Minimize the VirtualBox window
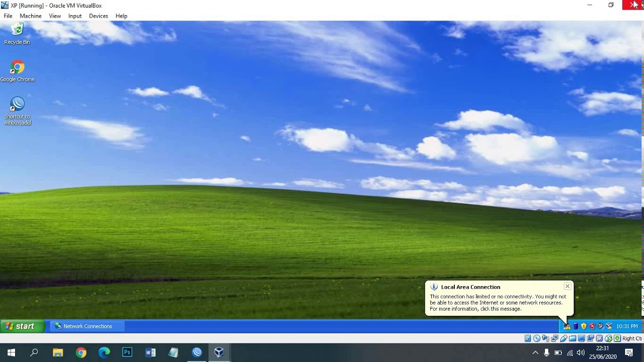The image size is (644, 362). tap(590, 5)
